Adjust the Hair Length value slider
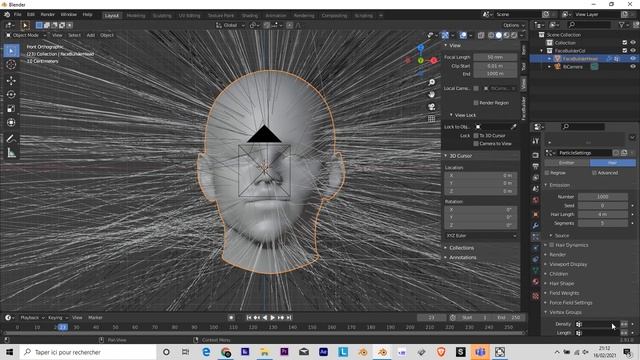Viewport: 640px width, 360px height. point(603,215)
